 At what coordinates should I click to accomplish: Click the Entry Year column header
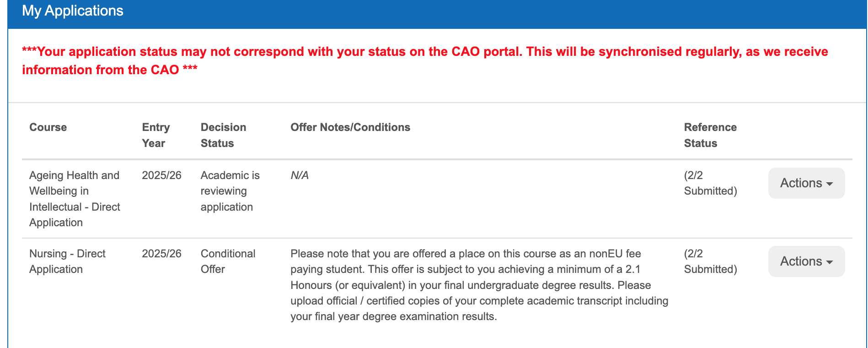pos(155,135)
